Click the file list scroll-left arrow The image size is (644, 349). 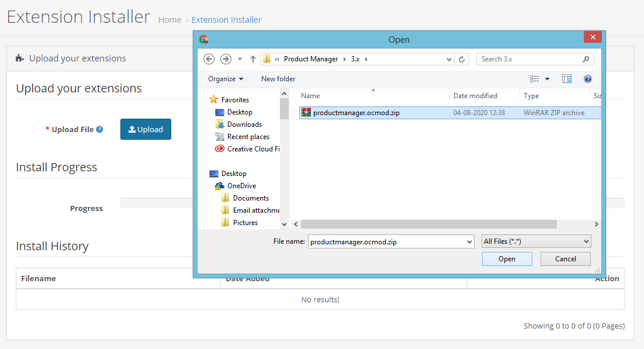[296, 224]
